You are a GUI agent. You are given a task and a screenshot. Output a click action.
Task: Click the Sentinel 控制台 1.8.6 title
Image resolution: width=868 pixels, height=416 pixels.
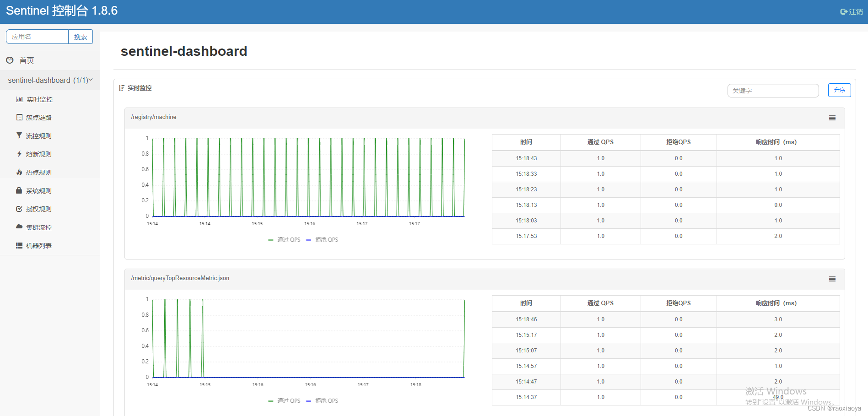(x=62, y=11)
